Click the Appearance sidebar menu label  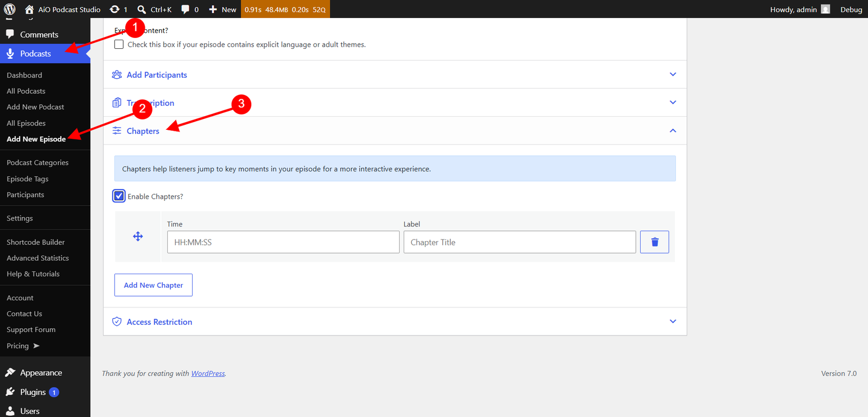click(x=41, y=373)
